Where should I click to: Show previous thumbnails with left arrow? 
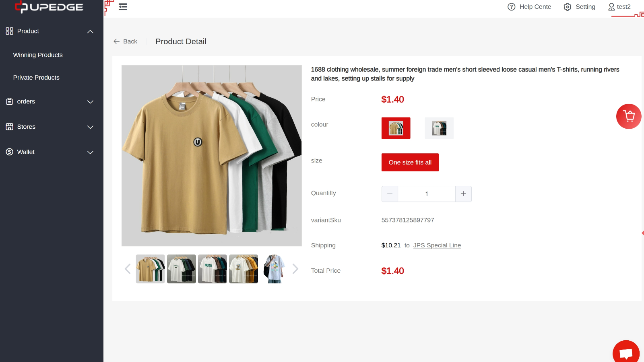tap(128, 269)
